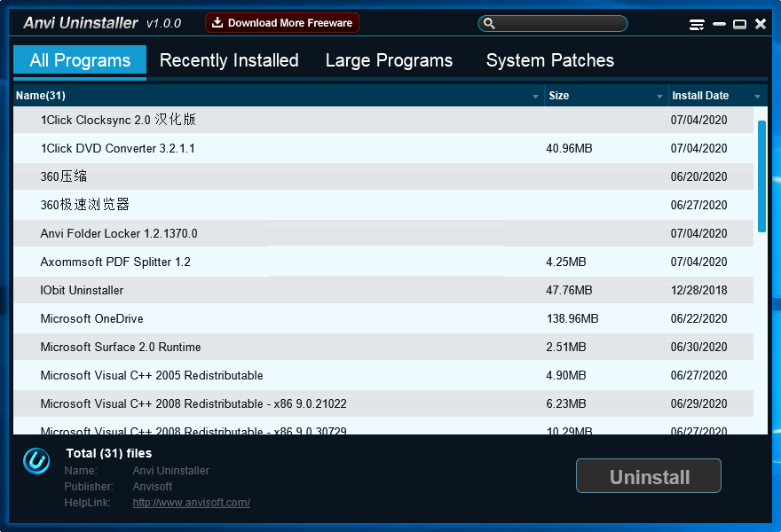Click the Uninstall button
The width and height of the screenshot is (781, 532).
[648, 475]
